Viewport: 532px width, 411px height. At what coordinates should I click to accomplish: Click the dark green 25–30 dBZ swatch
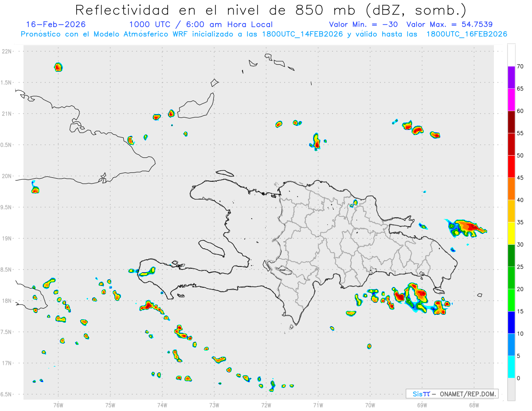512,256
